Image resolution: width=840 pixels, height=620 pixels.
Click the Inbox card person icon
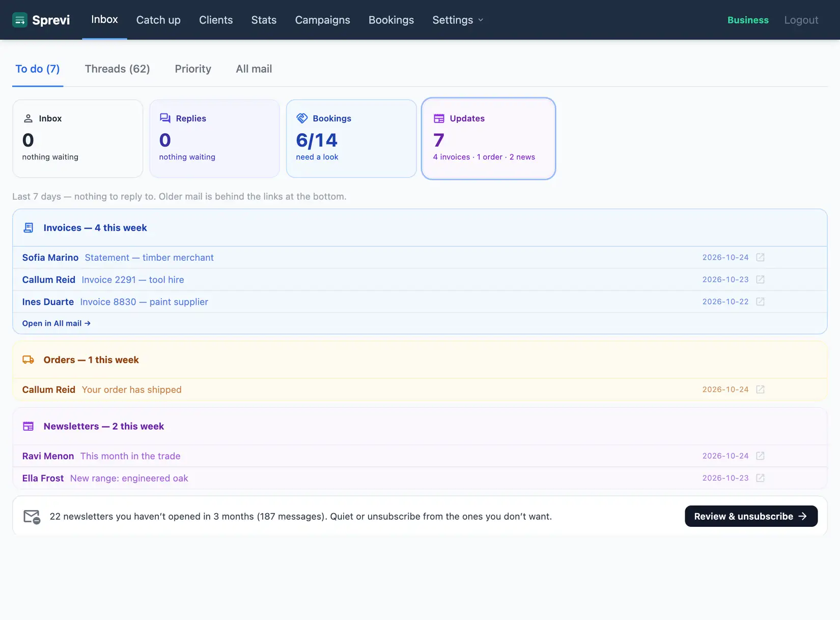point(28,118)
